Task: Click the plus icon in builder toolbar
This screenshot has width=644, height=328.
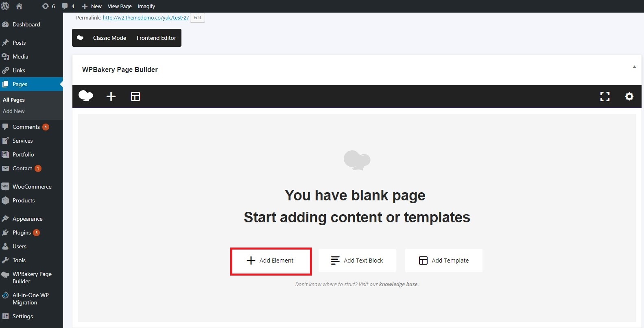Action: tap(111, 96)
